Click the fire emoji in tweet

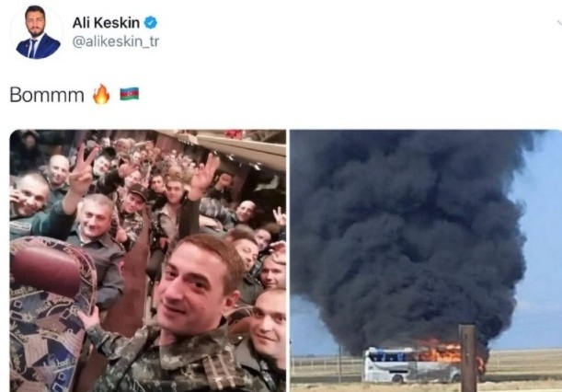[x=101, y=95]
